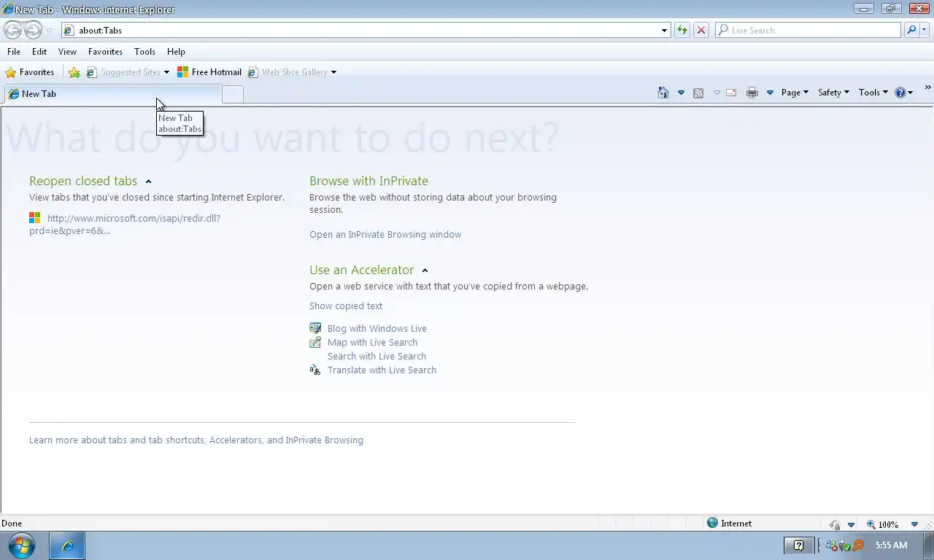934x560 pixels.
Task: Click the Refresh button
Action: coord(682,30)
